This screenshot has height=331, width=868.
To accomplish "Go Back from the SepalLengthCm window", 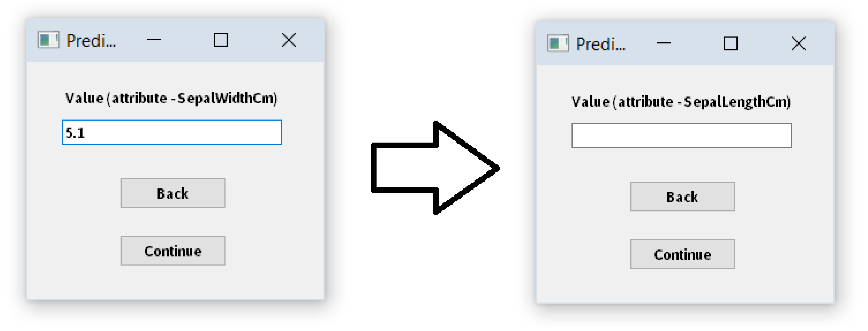I will coord(682,197).
